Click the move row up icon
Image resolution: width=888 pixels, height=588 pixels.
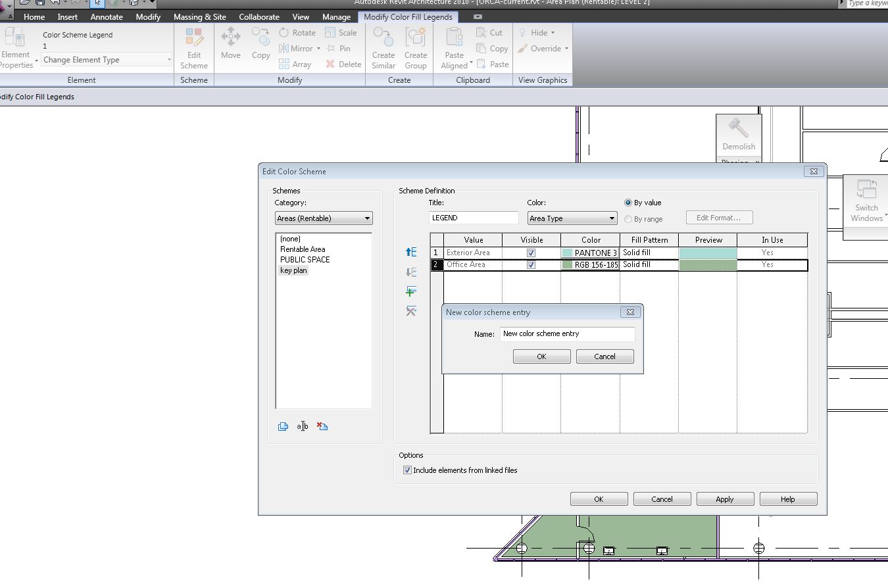(x=411, y=252)
